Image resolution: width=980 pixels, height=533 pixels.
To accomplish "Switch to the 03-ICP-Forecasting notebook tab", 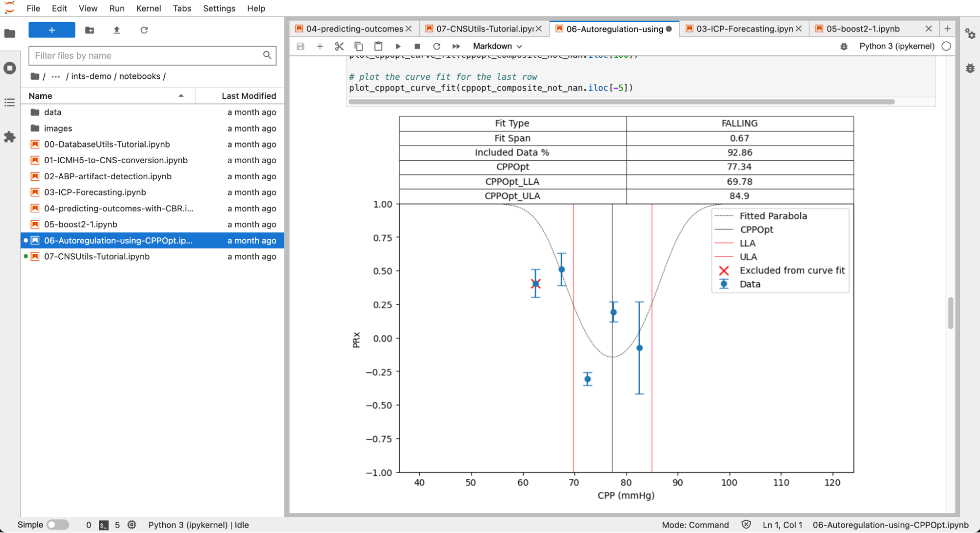I will (743, 29).
